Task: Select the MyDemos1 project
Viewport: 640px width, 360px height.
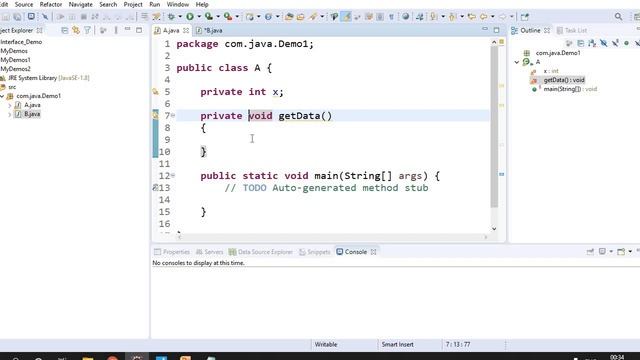Action: pos(15,60)
